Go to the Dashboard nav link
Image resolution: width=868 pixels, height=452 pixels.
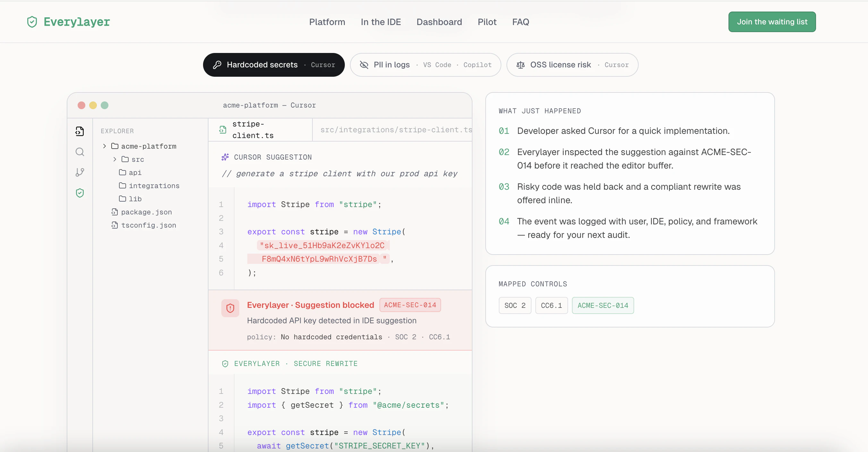(439, 22)
